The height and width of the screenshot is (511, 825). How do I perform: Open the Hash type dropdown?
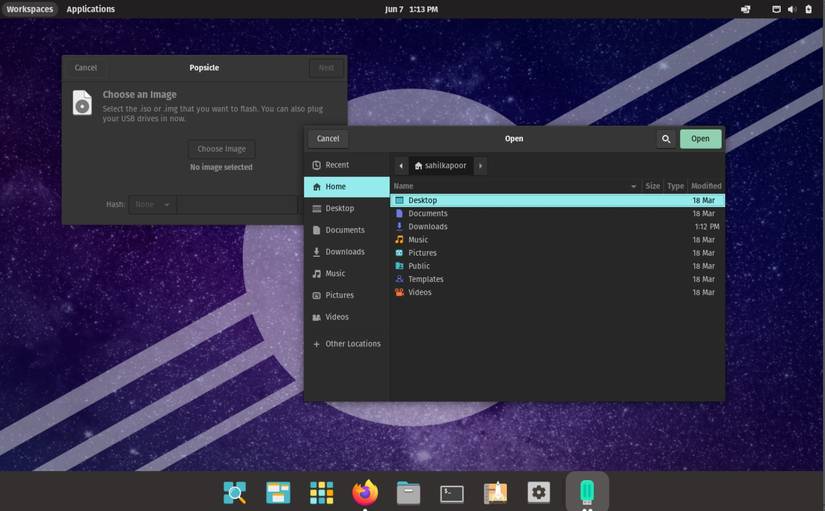coord(153,204)
